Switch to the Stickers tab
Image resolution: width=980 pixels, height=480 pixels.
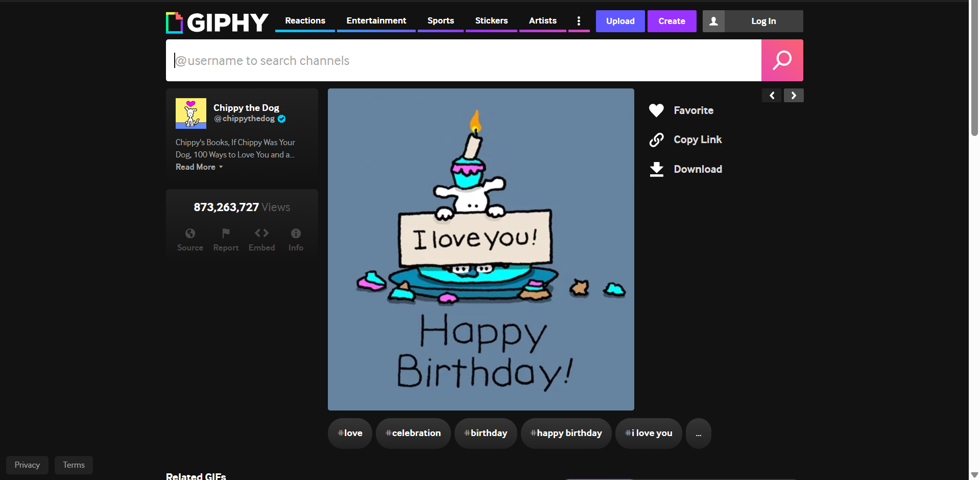(x=491, y=20)
